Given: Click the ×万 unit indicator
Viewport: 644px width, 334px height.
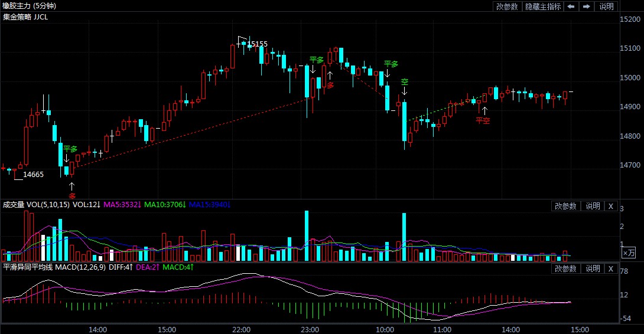Looking at the screenshot, I should pyautogui.click(x=629, y=253).
